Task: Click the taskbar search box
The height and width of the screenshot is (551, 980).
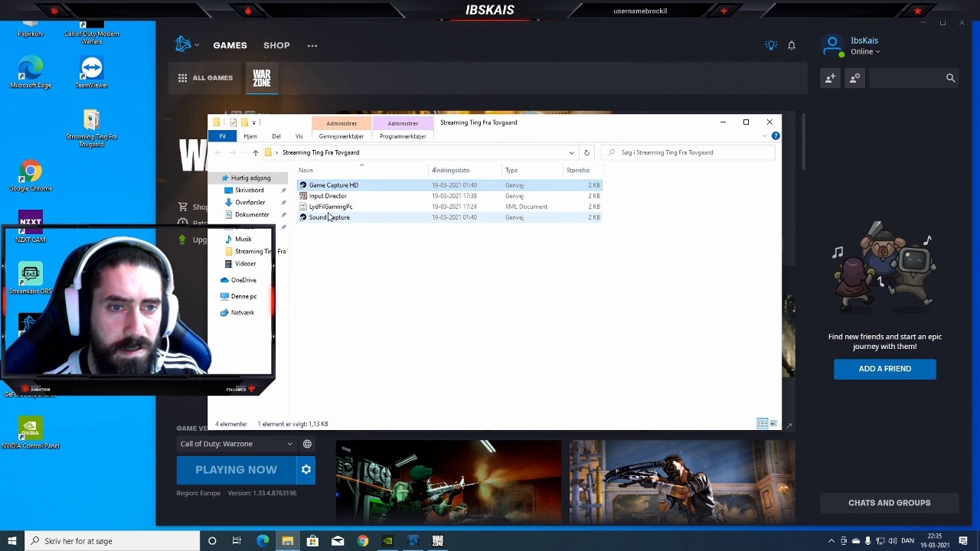Action: pyautogui.click(x=112, y=541)
